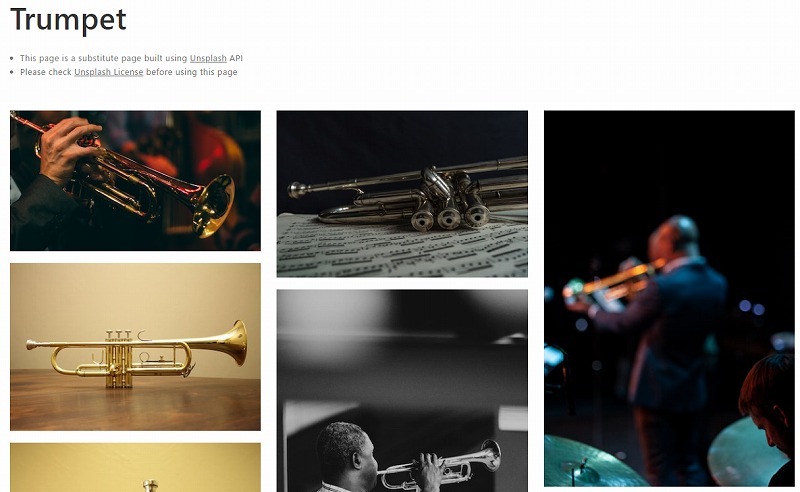Image resolution: width=800 pixels, height=492 pixels.
Task: Click the hand gripping the trumpet valves
Action: click(x=68, y=147)
